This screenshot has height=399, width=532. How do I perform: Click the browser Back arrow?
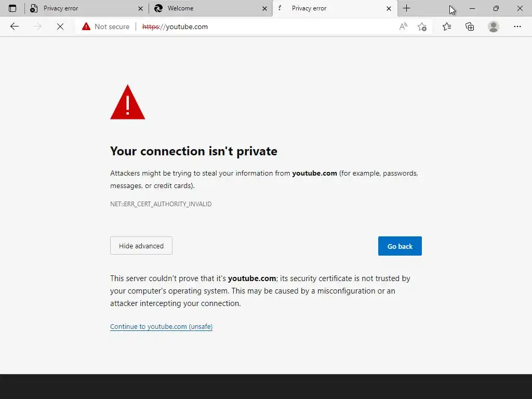pyautogui.click(x=15, y=26)
